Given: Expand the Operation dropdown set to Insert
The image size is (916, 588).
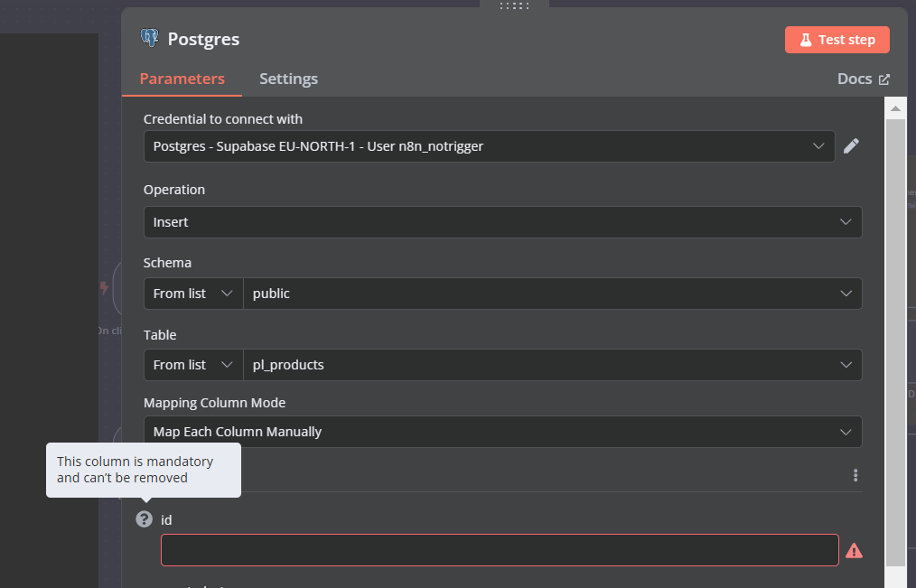Looking at the screenshot, I should (502, 222).
